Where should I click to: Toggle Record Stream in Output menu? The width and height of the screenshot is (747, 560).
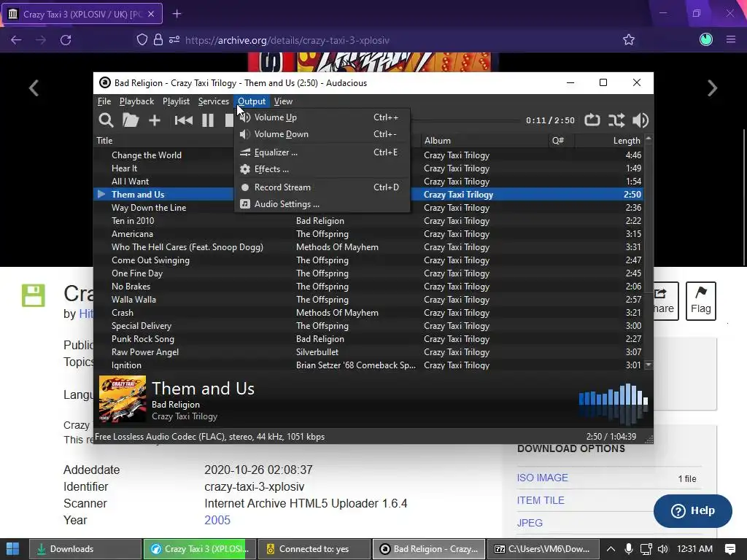coord(322,187)
